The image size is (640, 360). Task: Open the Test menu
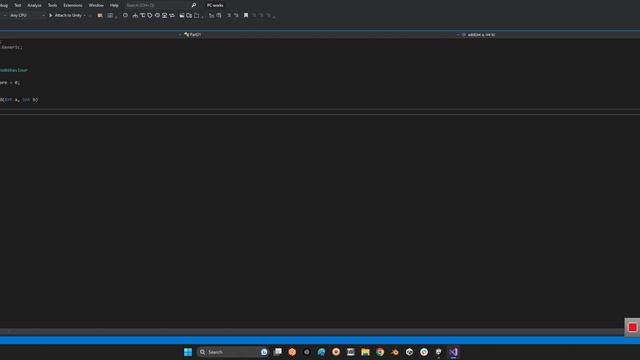coord(18,5)
